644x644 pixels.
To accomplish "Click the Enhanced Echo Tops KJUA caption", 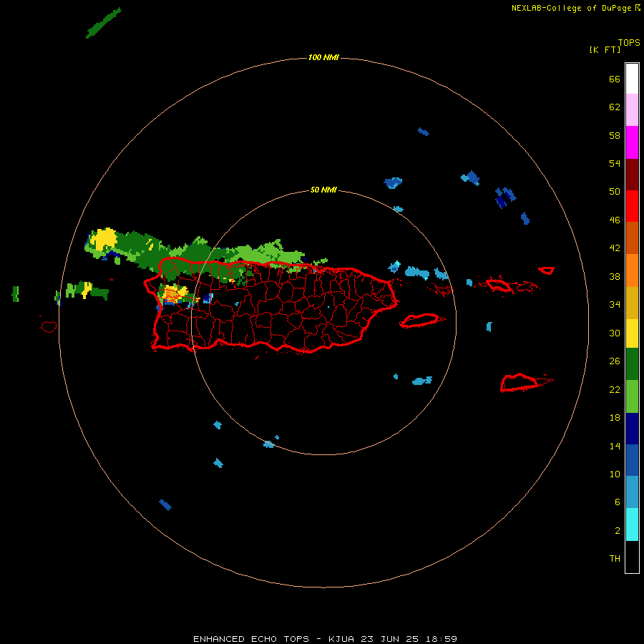I will [325, 639].
